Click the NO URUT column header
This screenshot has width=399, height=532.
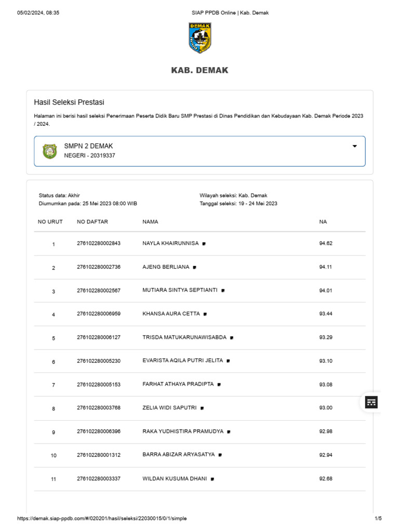pos(50,222)
